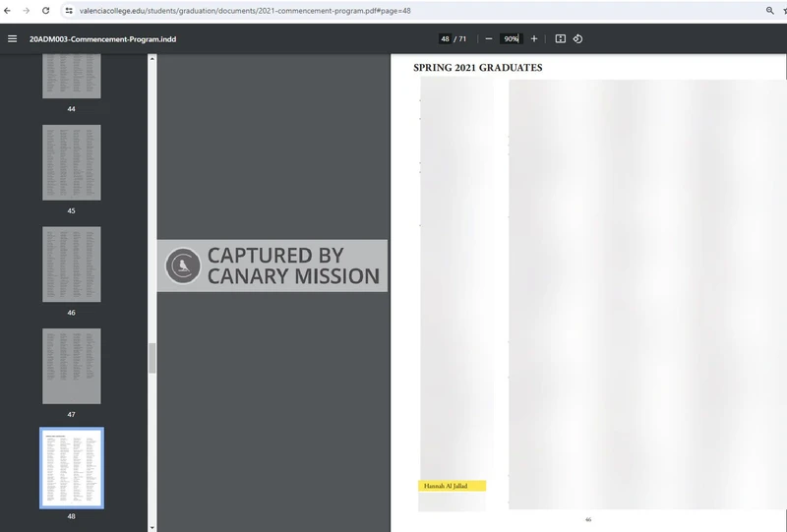Select the page 45 thumbnail

coord(71,162)
